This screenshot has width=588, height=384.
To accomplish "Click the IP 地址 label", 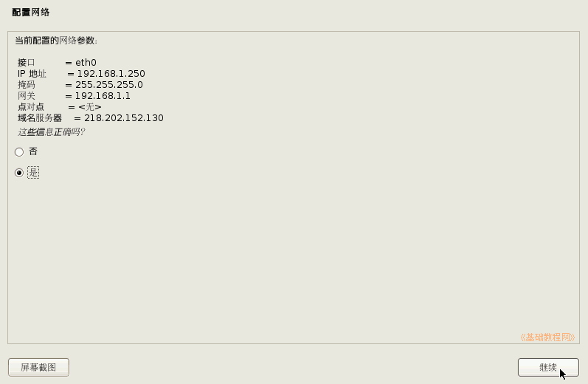I will point(32,74).
